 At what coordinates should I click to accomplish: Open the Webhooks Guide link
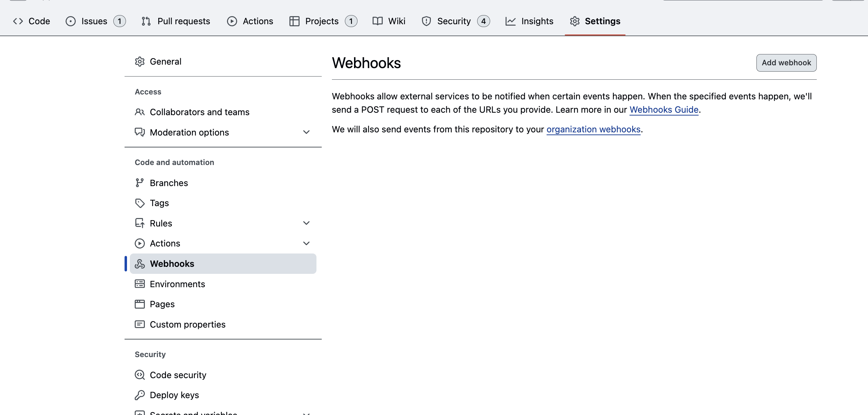click(664, 110)
